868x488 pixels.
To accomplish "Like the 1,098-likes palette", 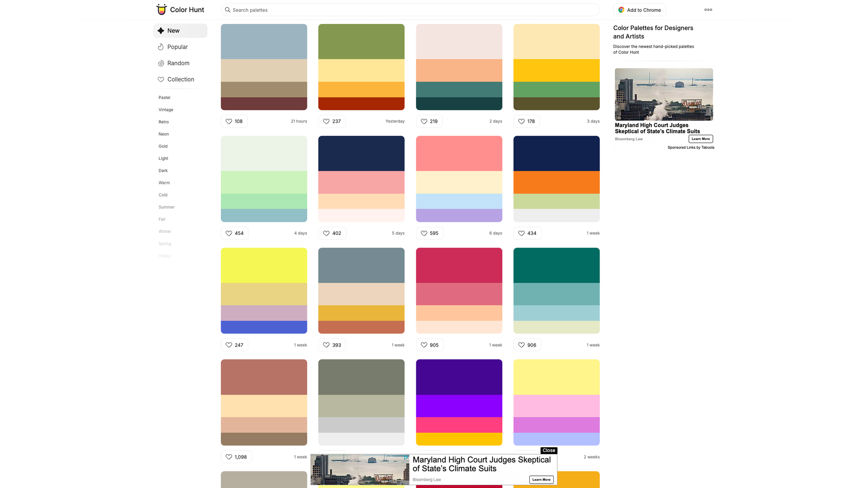I will tap(228, 457).
